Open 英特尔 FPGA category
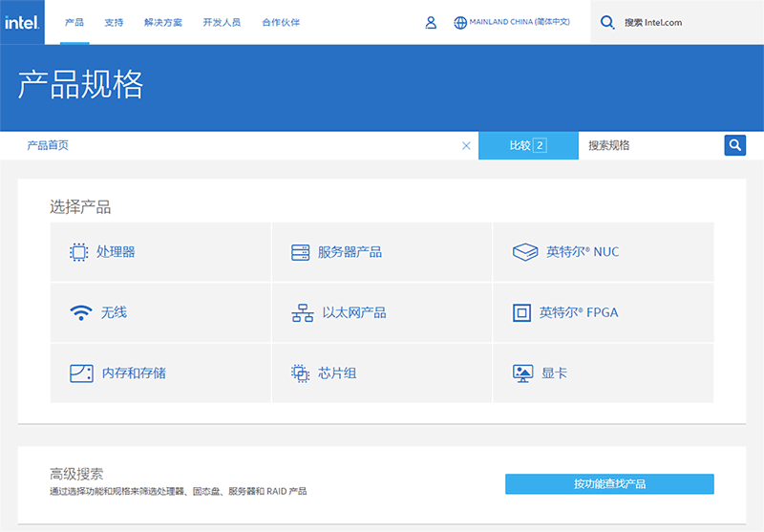 (x=604, y=312)
